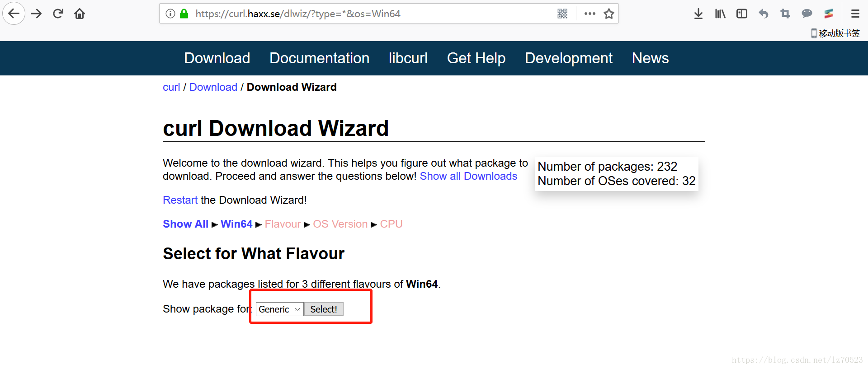Viewport: 868px width, 369px height.
Task: Open page actions three-dots menu
Action: tap(590, 14)
